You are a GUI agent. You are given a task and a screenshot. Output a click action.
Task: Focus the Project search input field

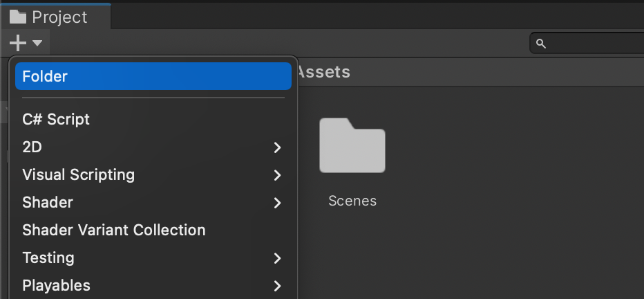(x=594, y=44)
